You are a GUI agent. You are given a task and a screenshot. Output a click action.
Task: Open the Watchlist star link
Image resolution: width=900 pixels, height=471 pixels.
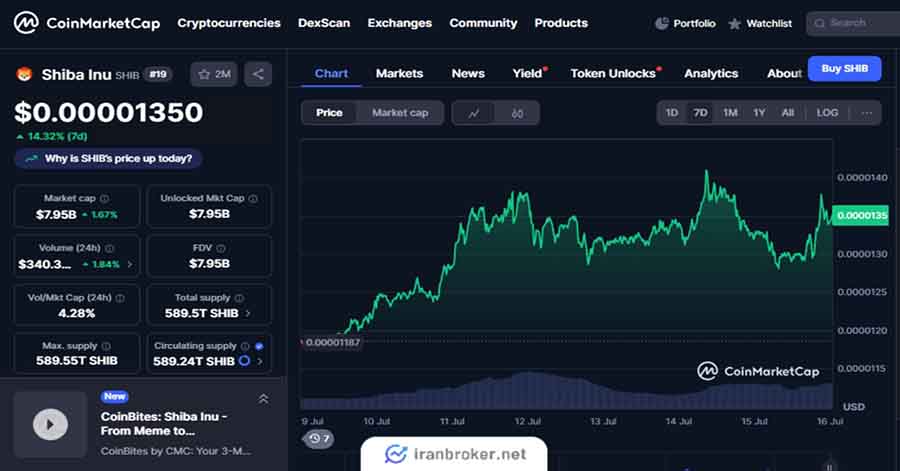tap(760, 24)
